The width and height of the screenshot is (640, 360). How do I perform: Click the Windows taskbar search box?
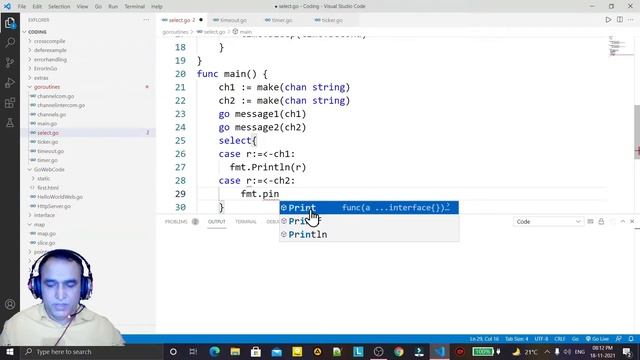pyautogui.click(x=92, y=351)
